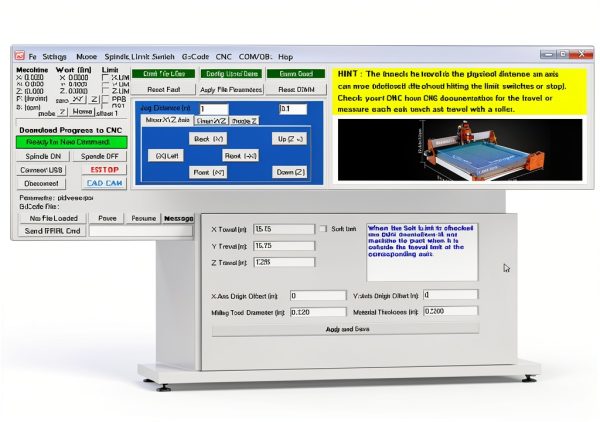This screenshot has height=422, width=600.
Task: Click the yellow HINT text box
Action: pos(459,91)
